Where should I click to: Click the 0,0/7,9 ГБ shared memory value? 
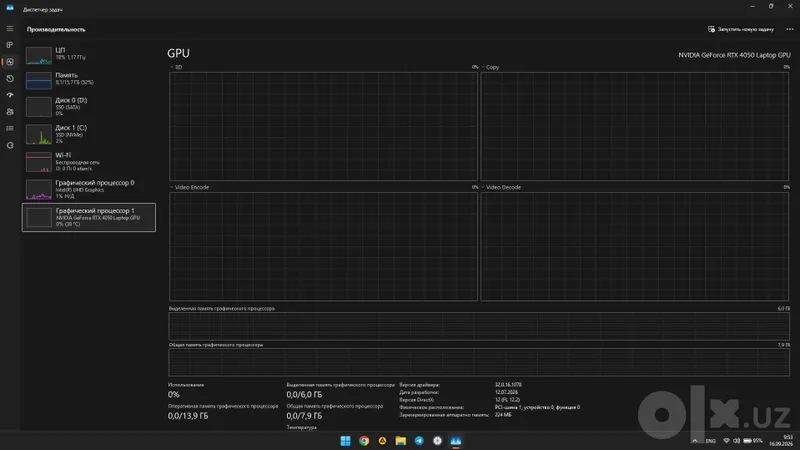point(304,416)
